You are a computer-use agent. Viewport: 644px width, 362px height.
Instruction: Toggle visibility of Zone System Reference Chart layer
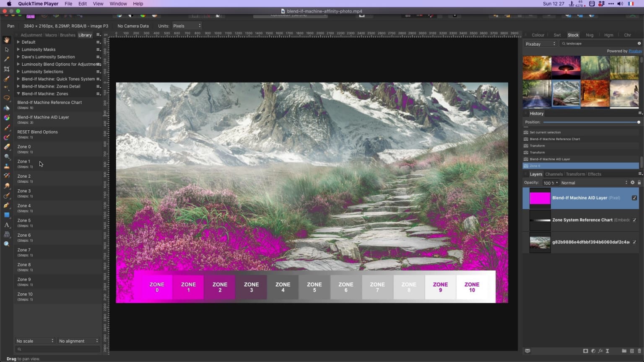coord(634,220)
